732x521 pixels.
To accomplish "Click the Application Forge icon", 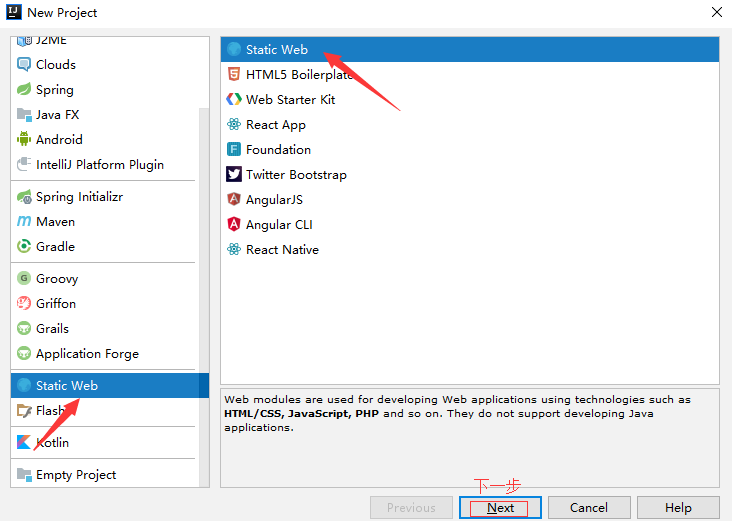I will tap(24, 353).
